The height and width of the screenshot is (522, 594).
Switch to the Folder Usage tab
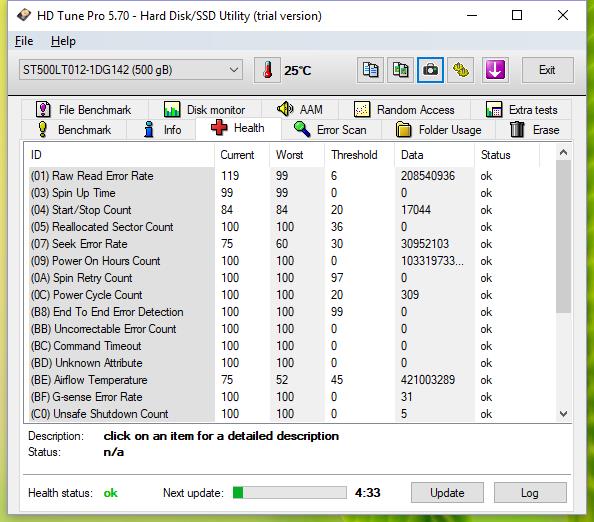[439, 130]
